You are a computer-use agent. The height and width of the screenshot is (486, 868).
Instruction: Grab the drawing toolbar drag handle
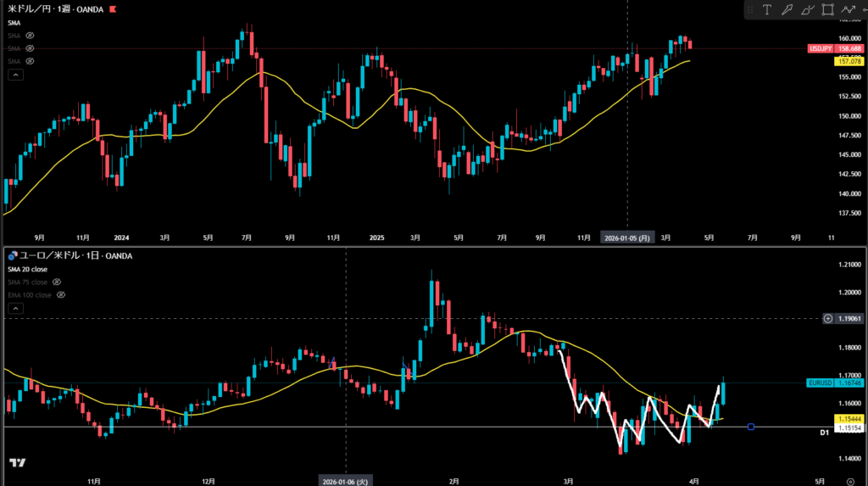pyautogui.click(x=750, y=10)
